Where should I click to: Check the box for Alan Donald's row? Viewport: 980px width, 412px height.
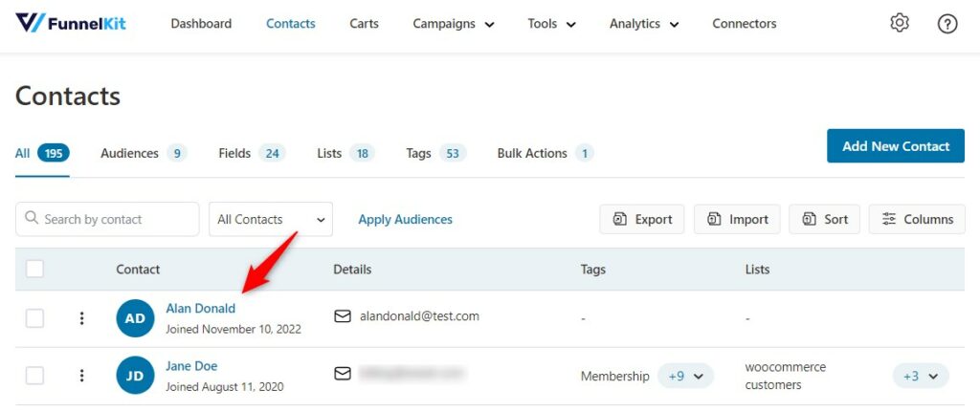(x=35, y=318)
